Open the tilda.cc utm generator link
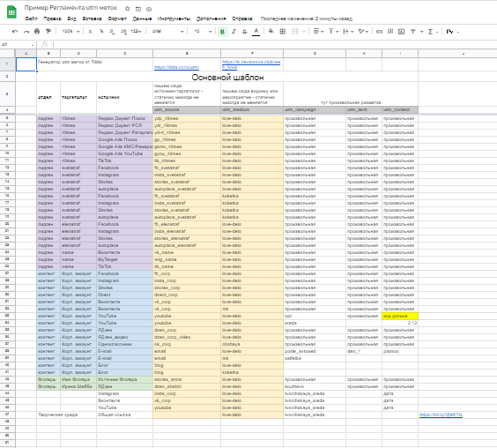 coord(177,67)
